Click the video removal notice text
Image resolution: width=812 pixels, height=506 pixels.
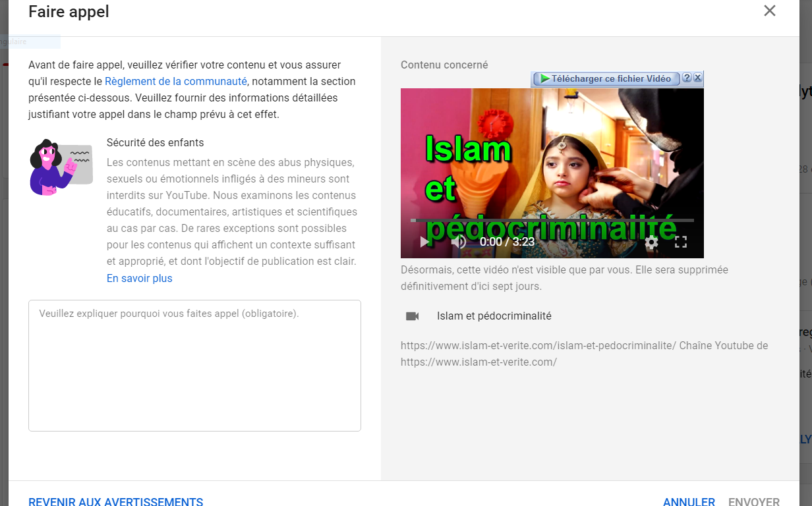coord(564,278)
